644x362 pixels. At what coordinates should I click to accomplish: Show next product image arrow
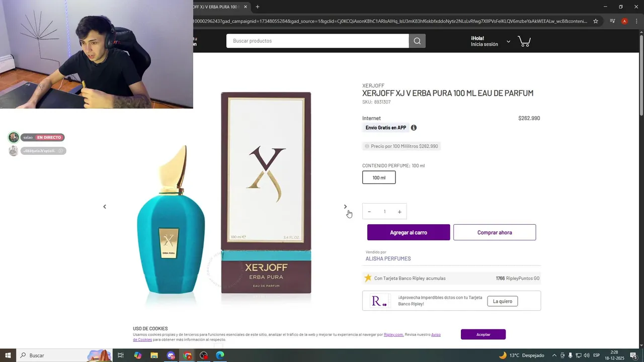pos(345,207)
